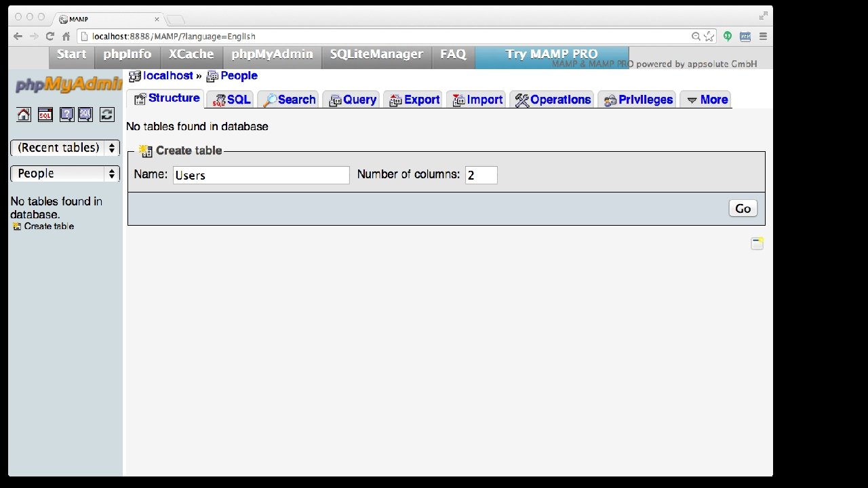The image size is (868, 488).
Task: Open the SQL query window icon in sidebar
Action: click(45, 115)
